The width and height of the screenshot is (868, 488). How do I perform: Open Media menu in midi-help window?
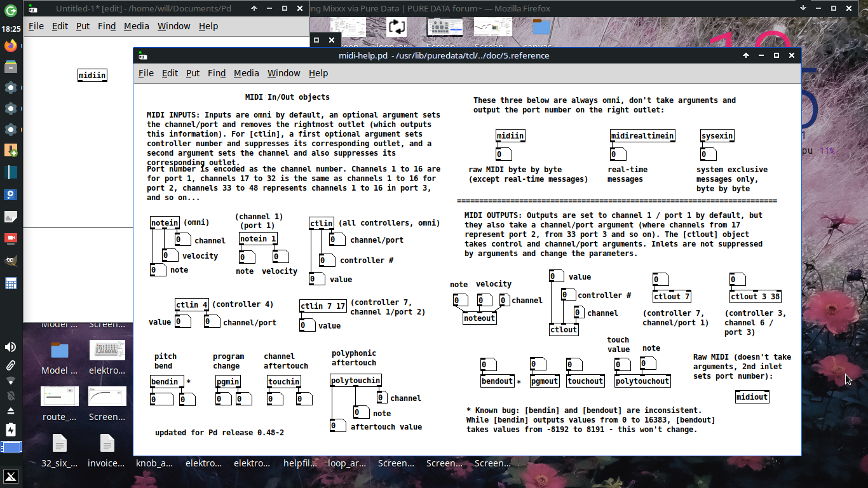(x=247, y=73)
